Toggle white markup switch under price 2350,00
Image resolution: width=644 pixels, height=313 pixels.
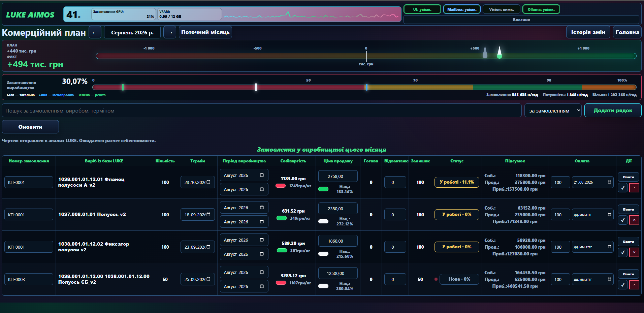coord(323,221)
